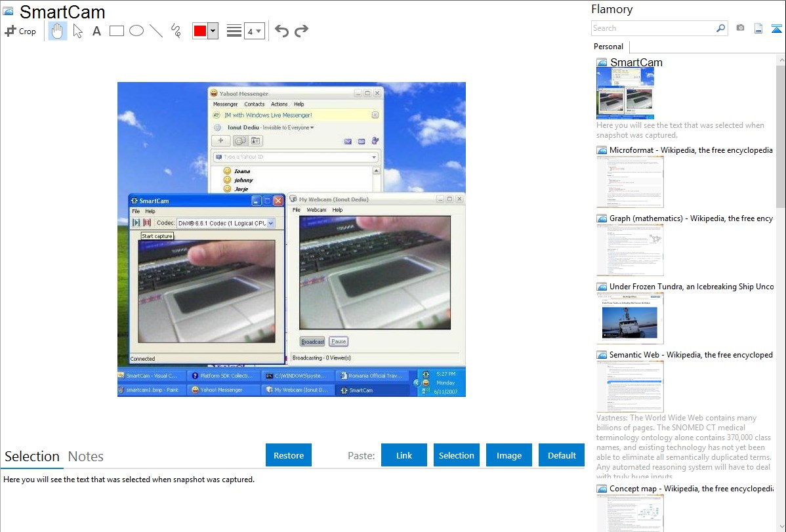Expand the line width dropdown showing 4
The image size is (786, 532).
pos(255,31)
